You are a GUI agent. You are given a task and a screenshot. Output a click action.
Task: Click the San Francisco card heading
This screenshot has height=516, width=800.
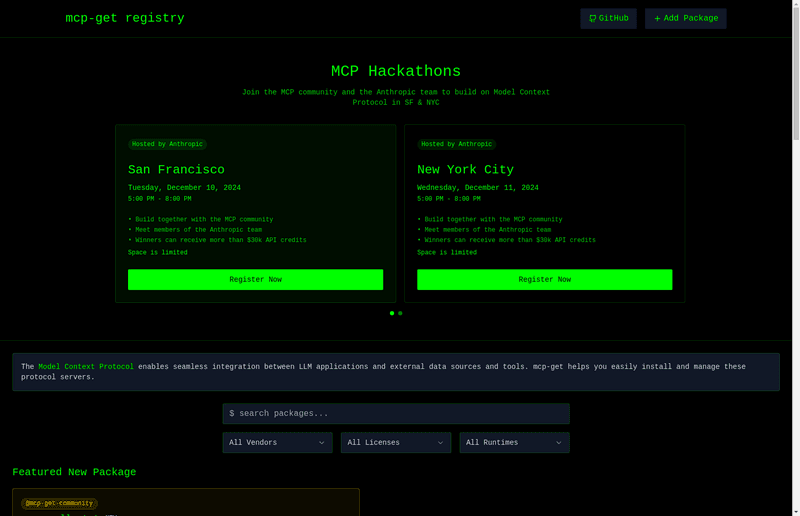(x=176, y=169)
